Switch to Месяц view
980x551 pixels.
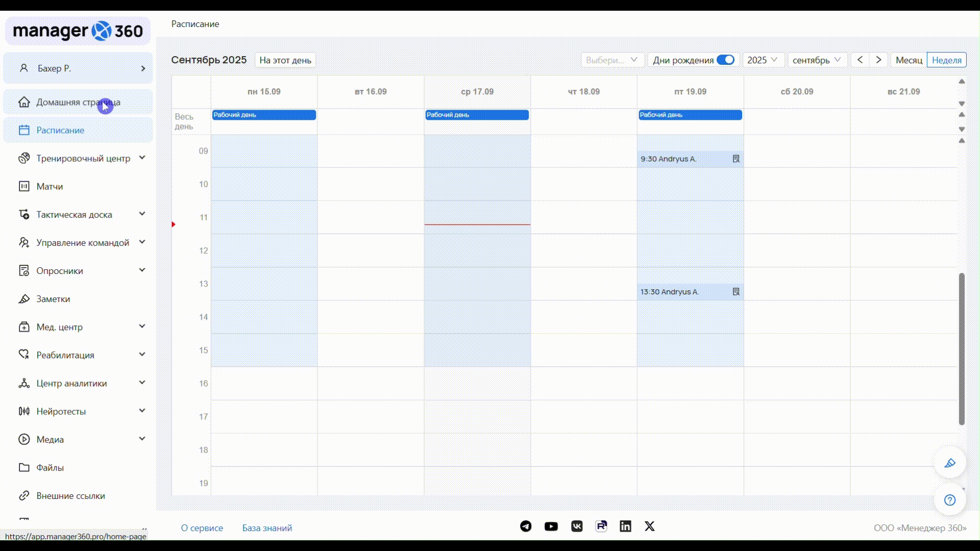tap(909, 60)
